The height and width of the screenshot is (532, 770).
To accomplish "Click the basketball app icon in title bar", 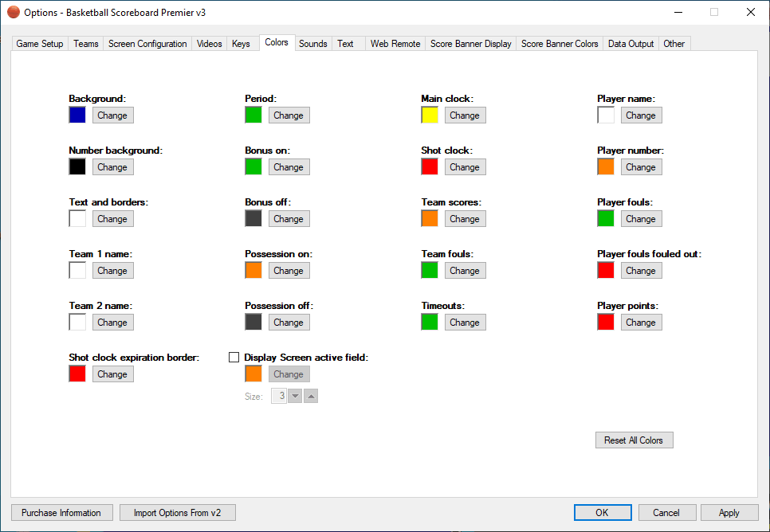I will 14,12.
